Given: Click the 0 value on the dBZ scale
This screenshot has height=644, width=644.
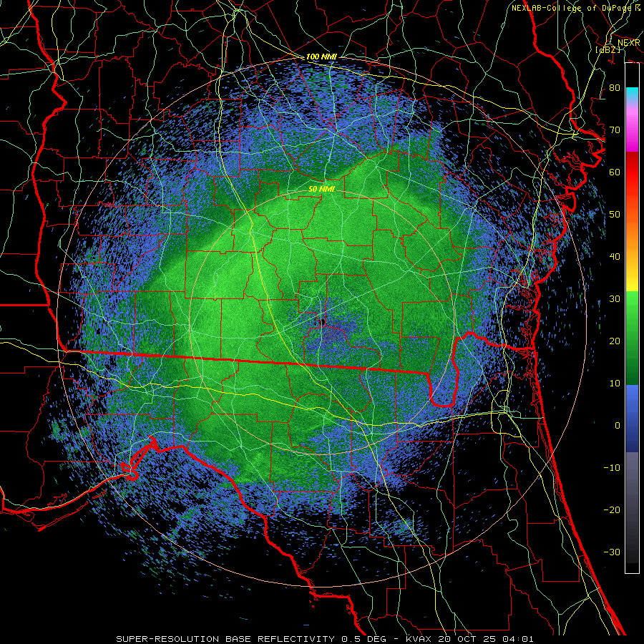Looking at the screenshot, I should point(618,426).
